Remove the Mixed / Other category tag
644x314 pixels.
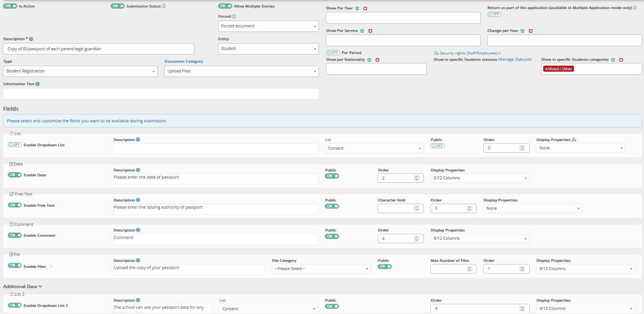tap(547, 69)
